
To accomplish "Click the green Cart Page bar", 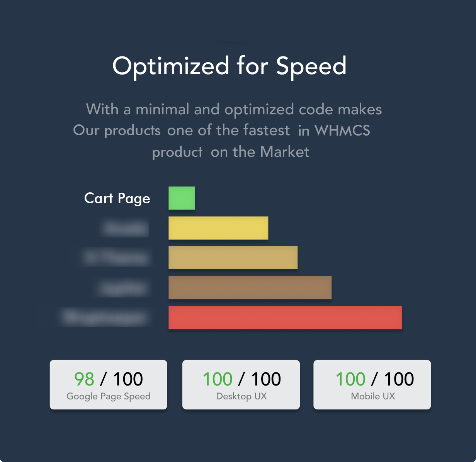I will [182, 198].
